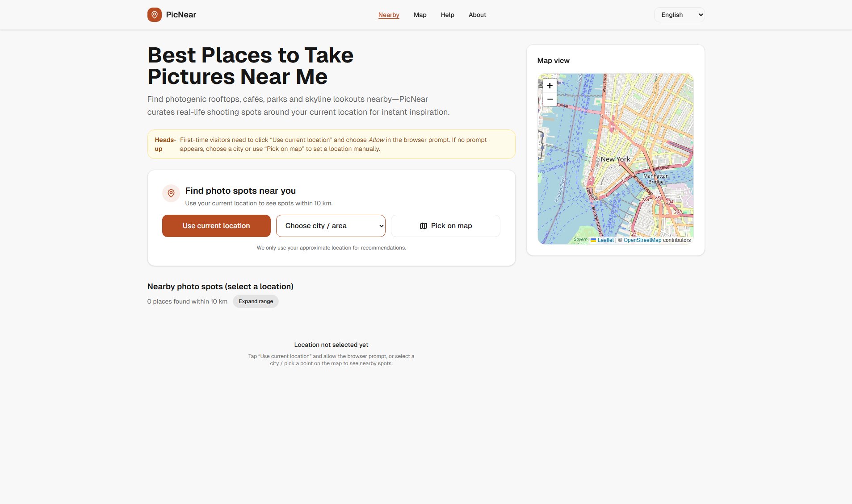Click the Expand range button
Viewport: 852px width, 504px height.
pyautogui.click(x=255, y=301)
